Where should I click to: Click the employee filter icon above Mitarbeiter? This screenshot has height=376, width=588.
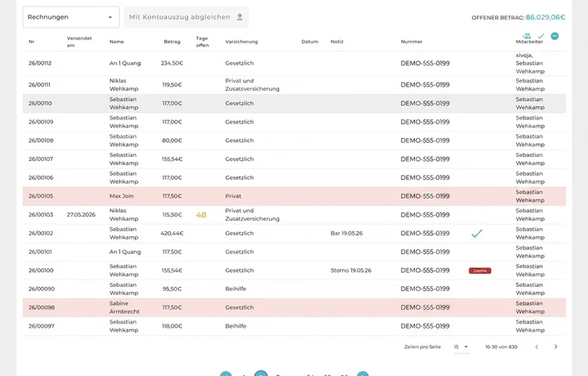(x=528, y=36)
